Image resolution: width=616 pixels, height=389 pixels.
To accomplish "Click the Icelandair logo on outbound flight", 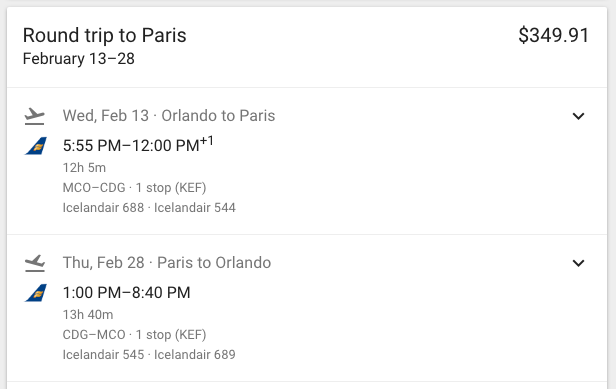I will click(x=36, y=146).
